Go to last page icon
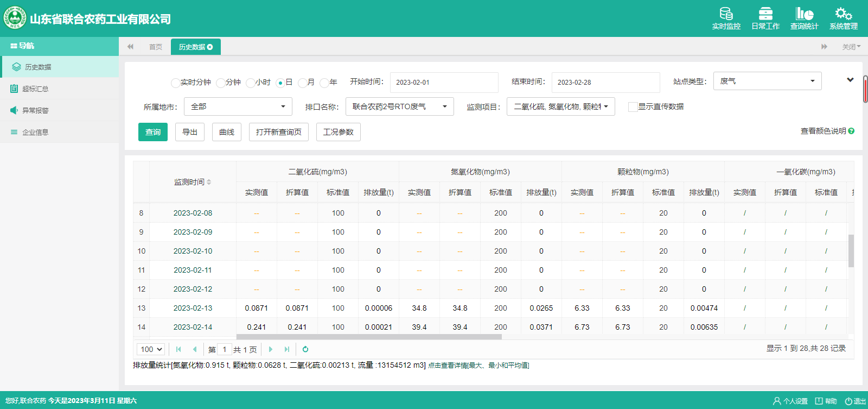Image resolution: width=868 pixels, height=409 pixels. [x=287, y=349]
